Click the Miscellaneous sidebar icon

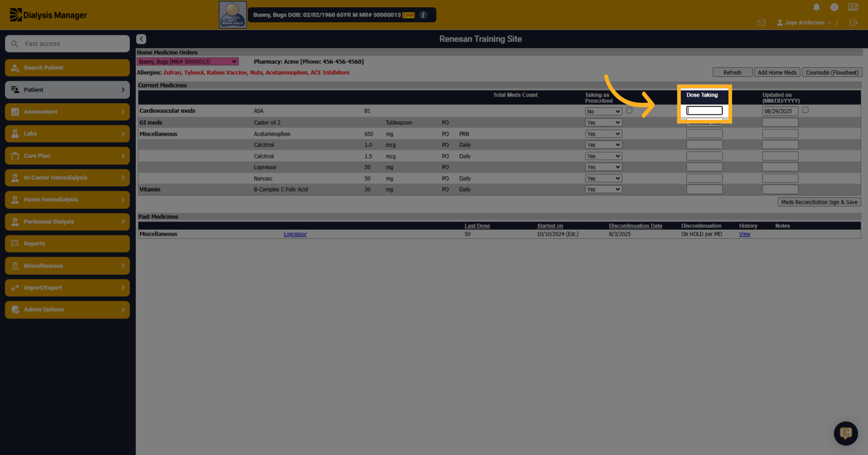(x=15, y=266)
